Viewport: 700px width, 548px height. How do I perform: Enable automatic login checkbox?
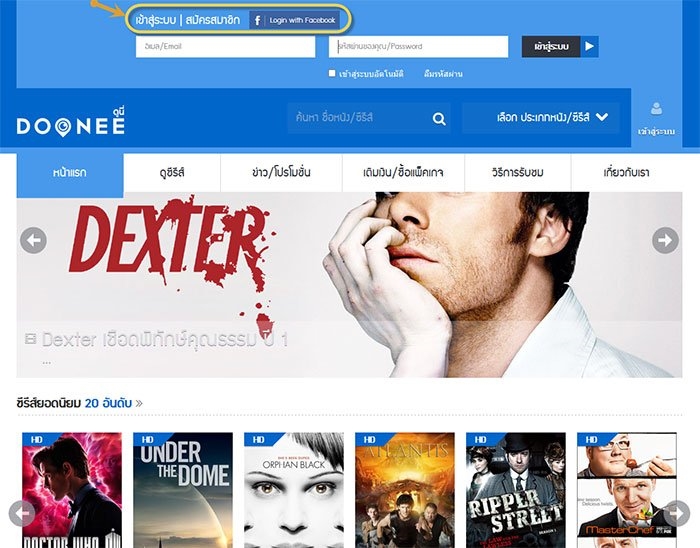pyautogui.click(x=332, y=73)
